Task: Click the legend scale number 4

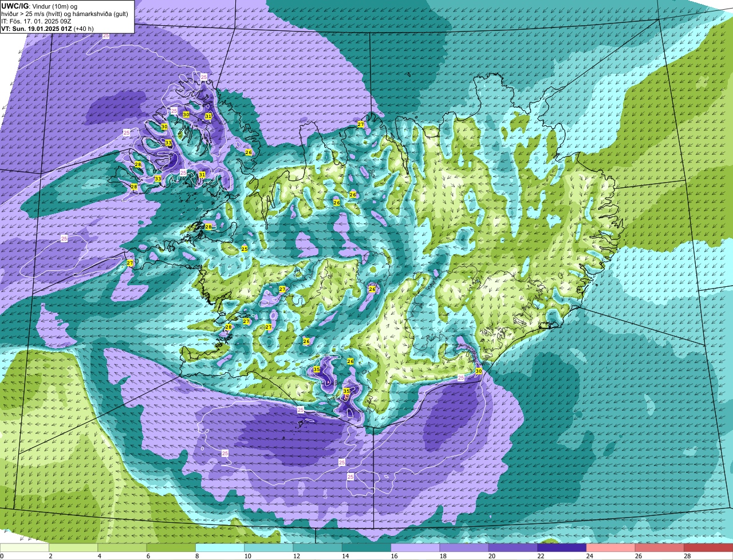Action: coord(99,556)
